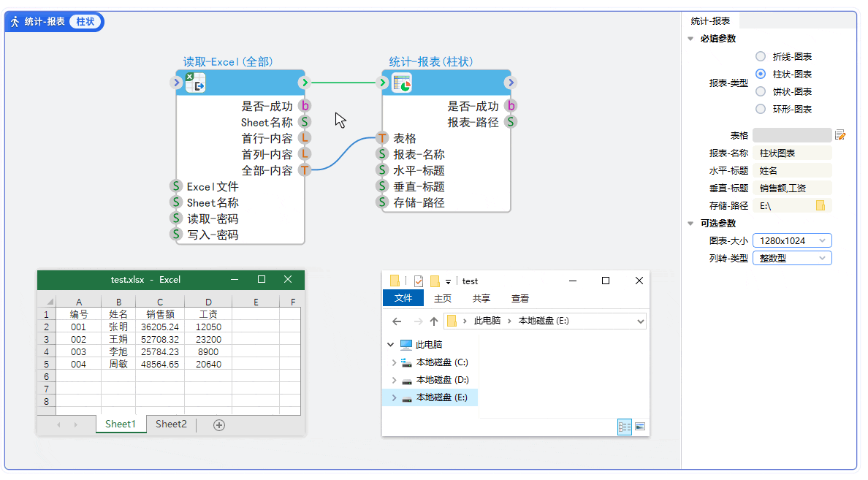Click the new sheet plus button
The width and height of the screenshot is (868, 480).
click(218, 424)
